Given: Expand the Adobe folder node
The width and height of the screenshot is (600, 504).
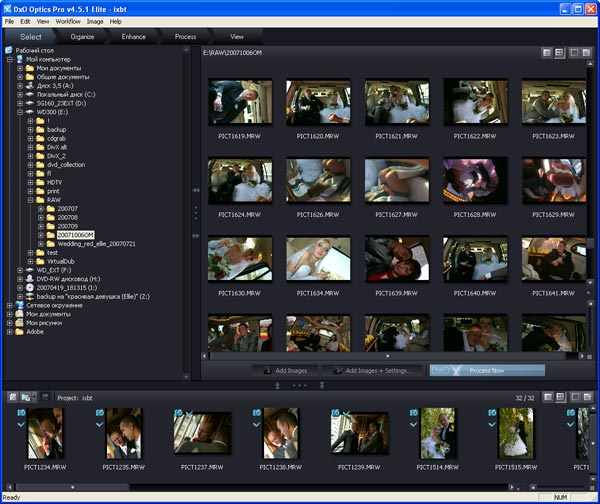Looking at the screenshot, I should point(10,332).
